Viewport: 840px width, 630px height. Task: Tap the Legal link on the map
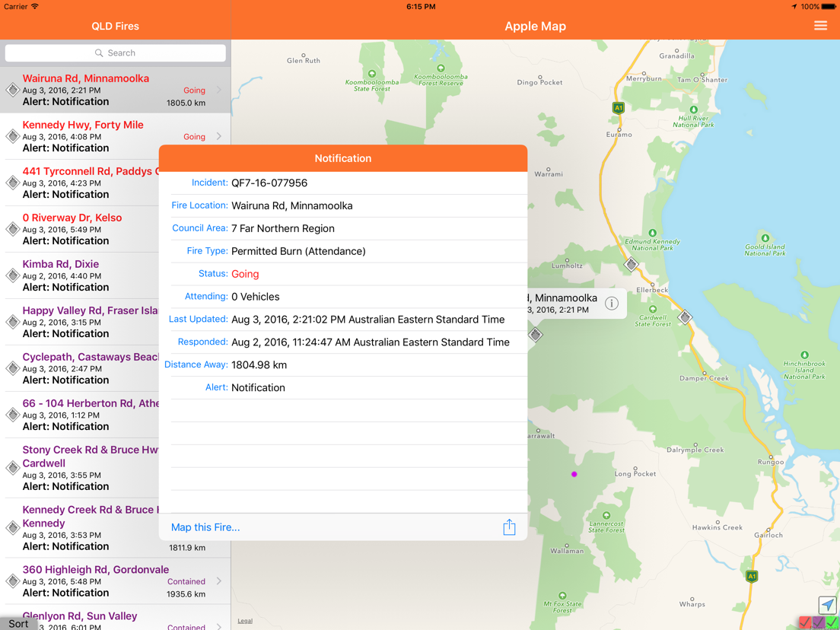(x=245, y=621)
